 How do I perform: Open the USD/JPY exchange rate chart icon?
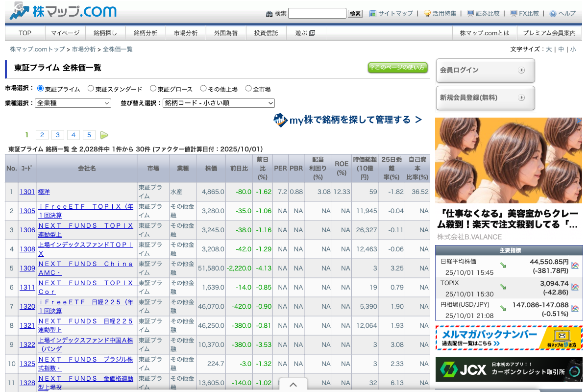575,308
